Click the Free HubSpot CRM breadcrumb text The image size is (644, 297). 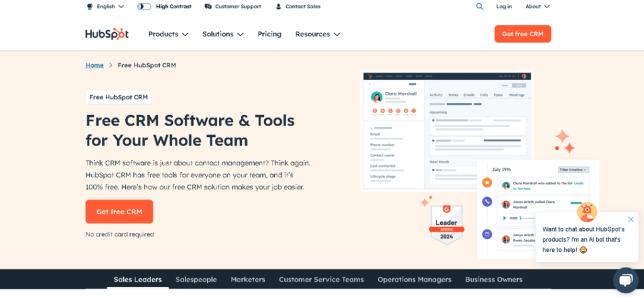pyautogui.click(x=147, y=65)
